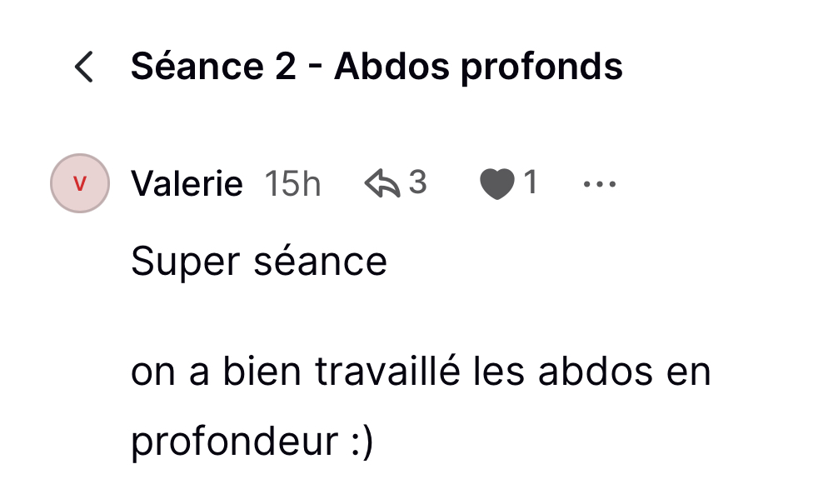Click the 15h timestamp
The height and width of the screenshot is (504, 828).
tap(292, 183)
